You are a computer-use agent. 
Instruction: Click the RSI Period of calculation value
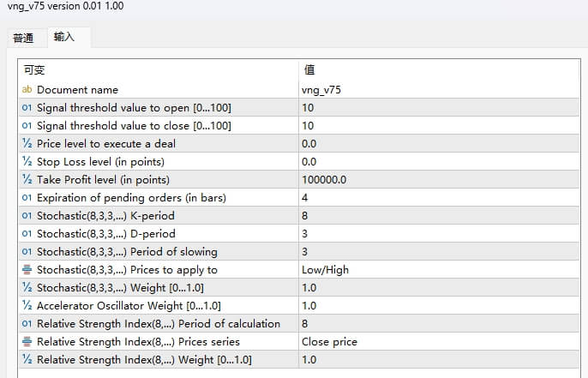coord(437,324)
